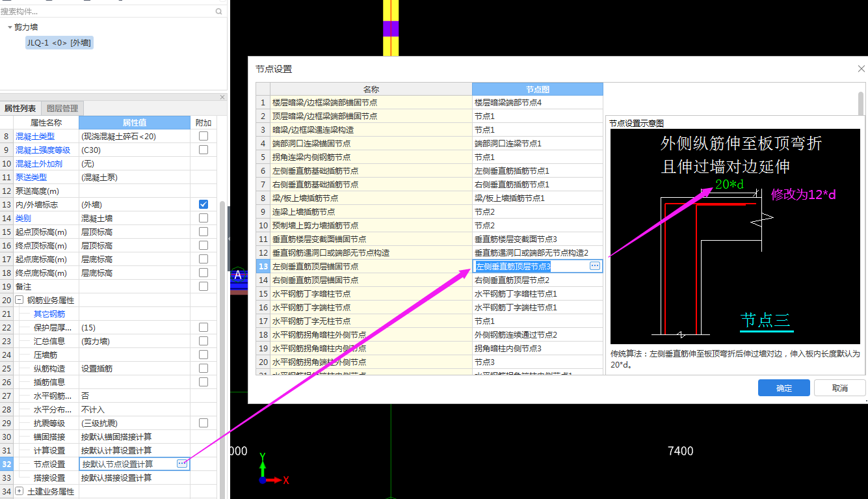Toggle the 汇总信息 附加 checkbox
868x499 pixels.
tap(204, 341)
